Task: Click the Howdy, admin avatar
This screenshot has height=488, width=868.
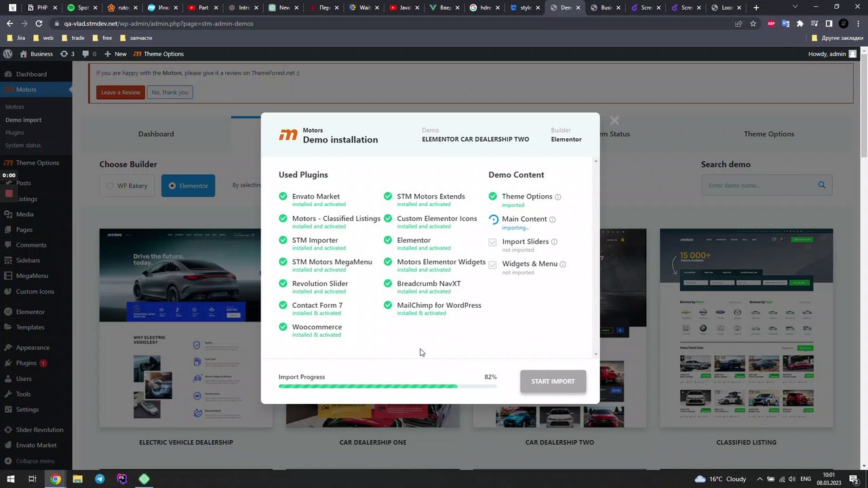Action: pyautogui.click(x=852, y=54)
